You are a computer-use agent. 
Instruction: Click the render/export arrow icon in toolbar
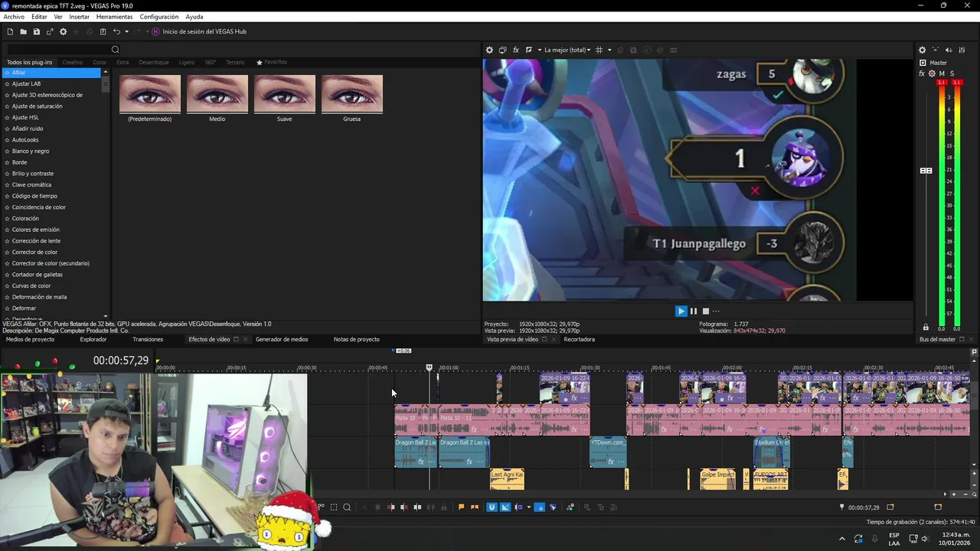coord(50,31)
